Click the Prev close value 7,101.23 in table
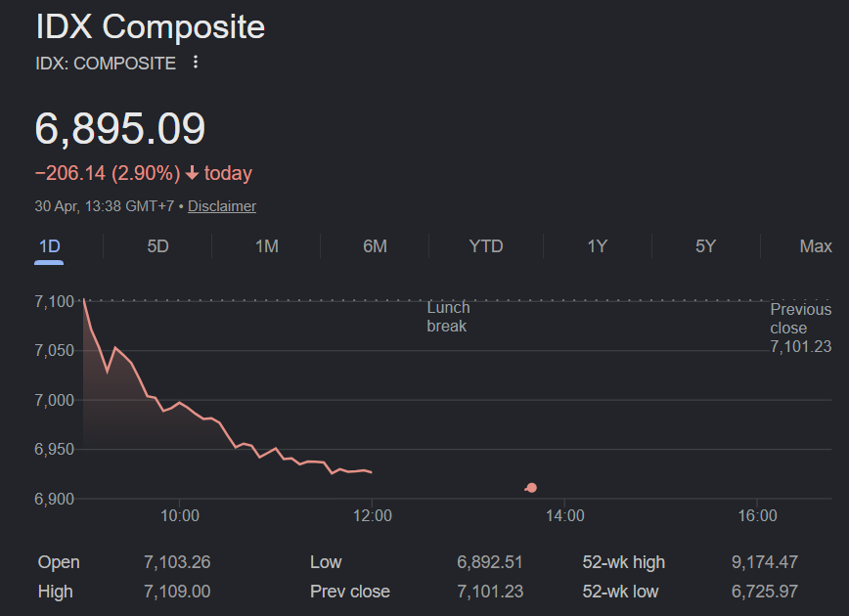Viewport: 849px width, 616px height. (490, 592)
